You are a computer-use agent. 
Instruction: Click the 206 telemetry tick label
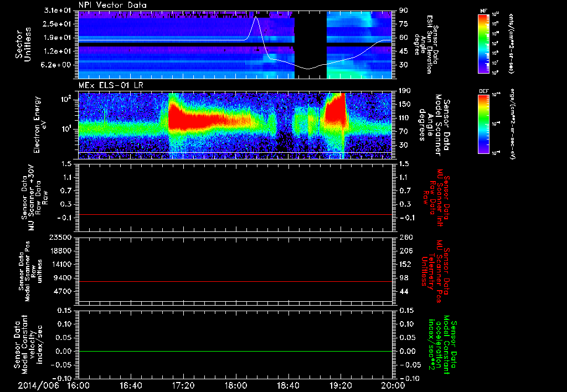[405, 251]
